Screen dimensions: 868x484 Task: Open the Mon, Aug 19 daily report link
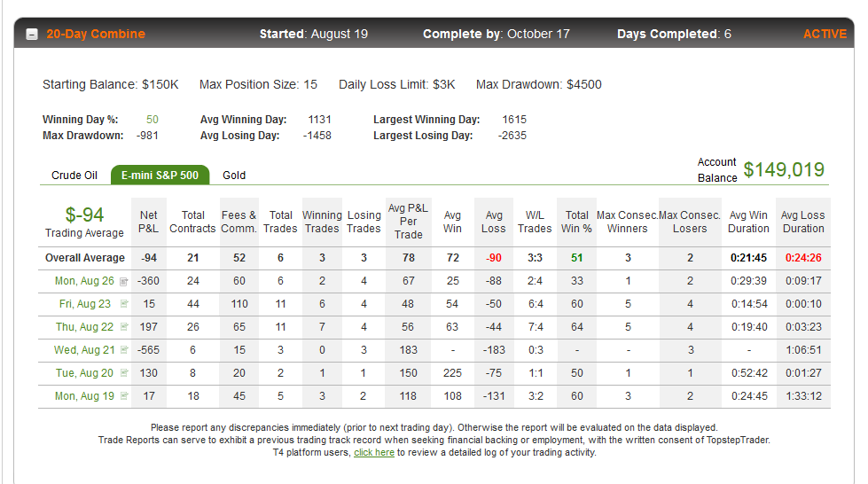(x=84, y=396)
